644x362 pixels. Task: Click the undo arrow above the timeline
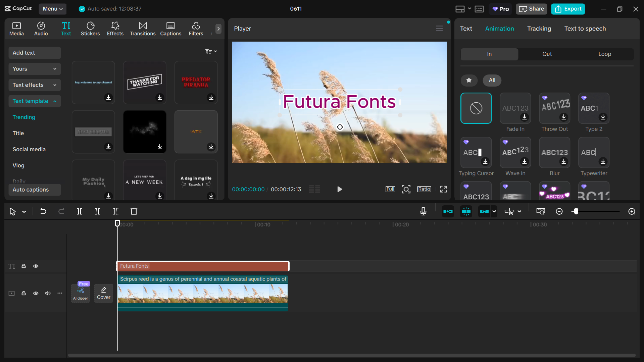43,211
